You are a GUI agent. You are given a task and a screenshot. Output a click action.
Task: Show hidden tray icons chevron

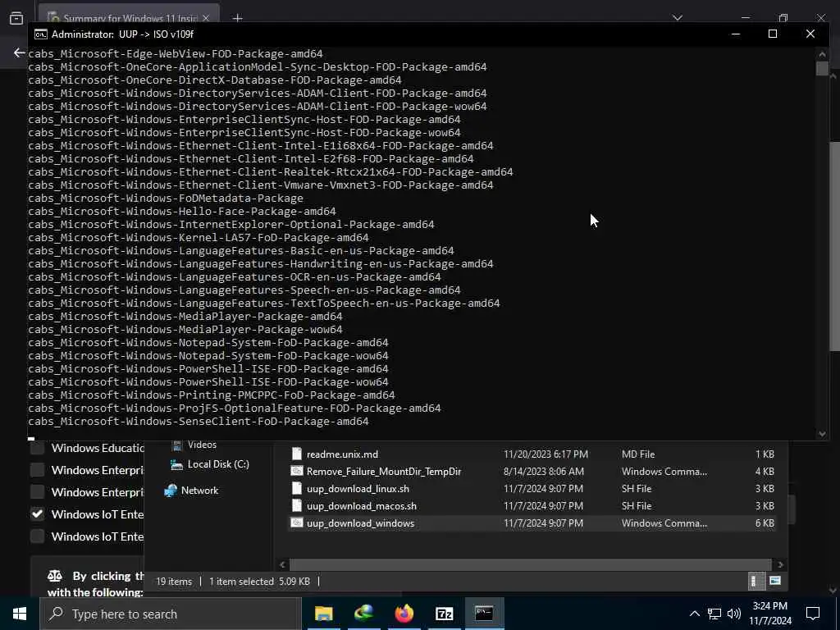pos(694,614)
